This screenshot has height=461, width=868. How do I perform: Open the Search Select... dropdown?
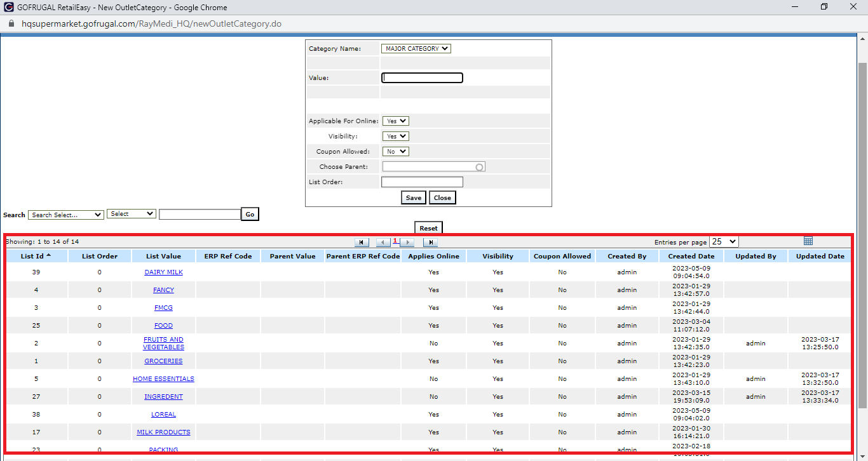66,215
